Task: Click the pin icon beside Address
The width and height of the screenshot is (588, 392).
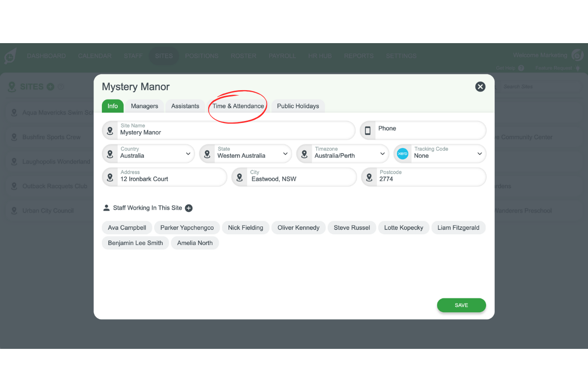Action: 110,177
